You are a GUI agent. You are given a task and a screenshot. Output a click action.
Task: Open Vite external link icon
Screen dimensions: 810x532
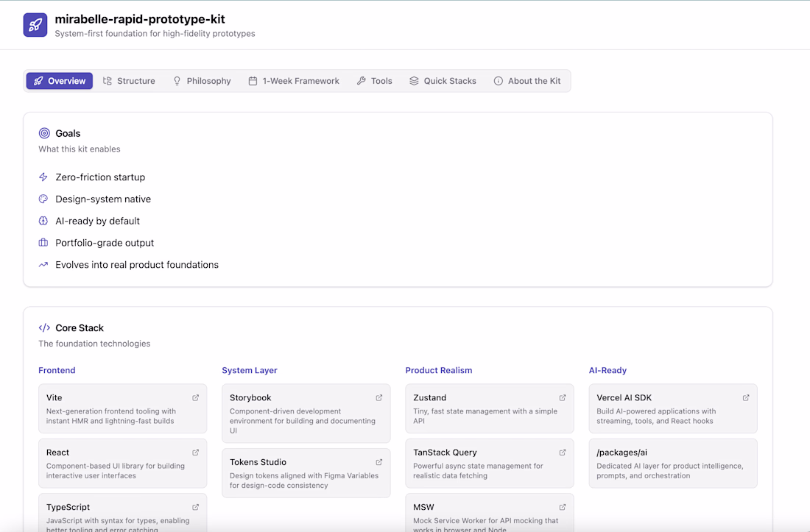[x=196, y=397]
